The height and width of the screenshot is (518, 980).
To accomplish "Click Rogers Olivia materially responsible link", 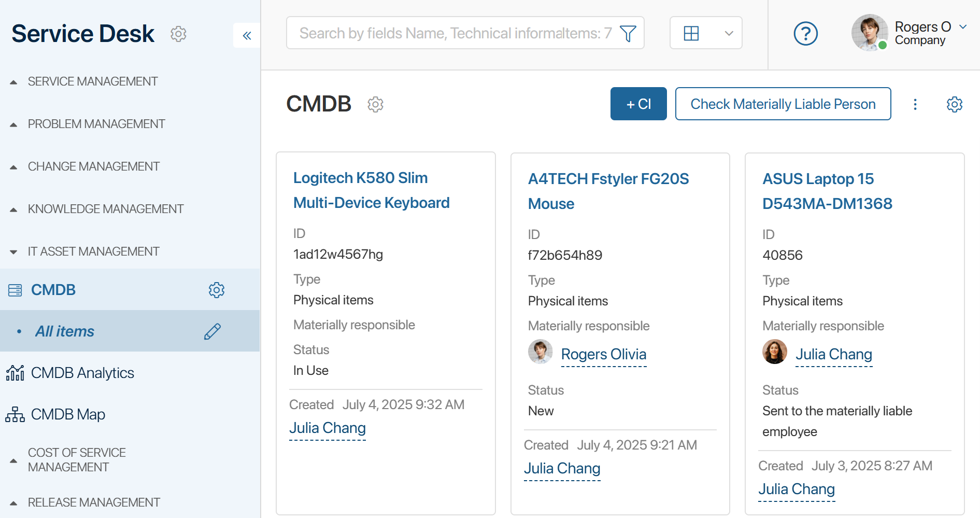I will pyautogui.click(x=604, y=354).
